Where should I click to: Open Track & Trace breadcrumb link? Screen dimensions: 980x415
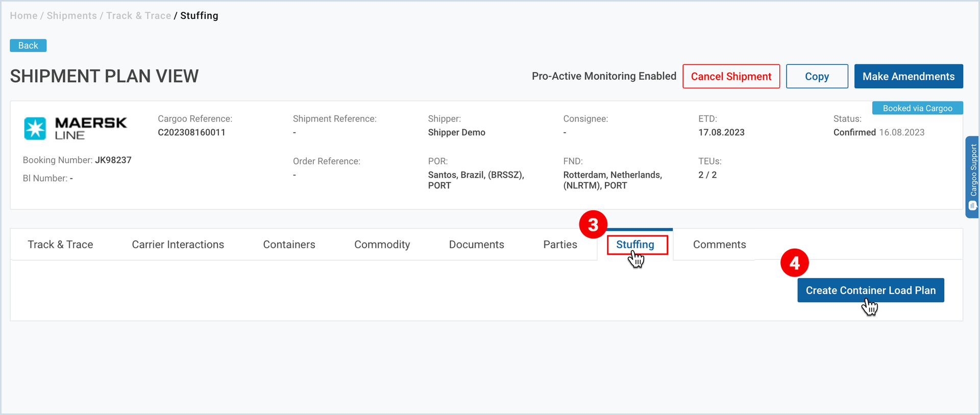click(x=138, y=16)
